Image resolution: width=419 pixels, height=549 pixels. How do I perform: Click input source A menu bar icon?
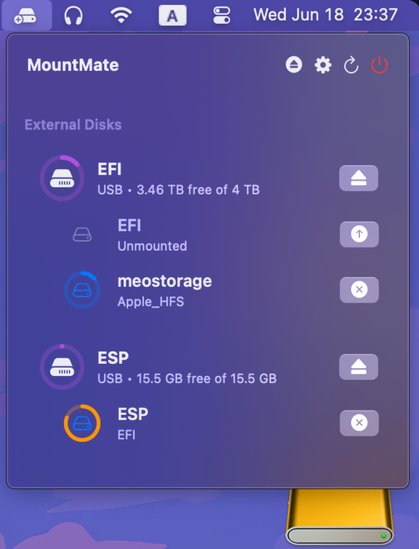[173, 16]
